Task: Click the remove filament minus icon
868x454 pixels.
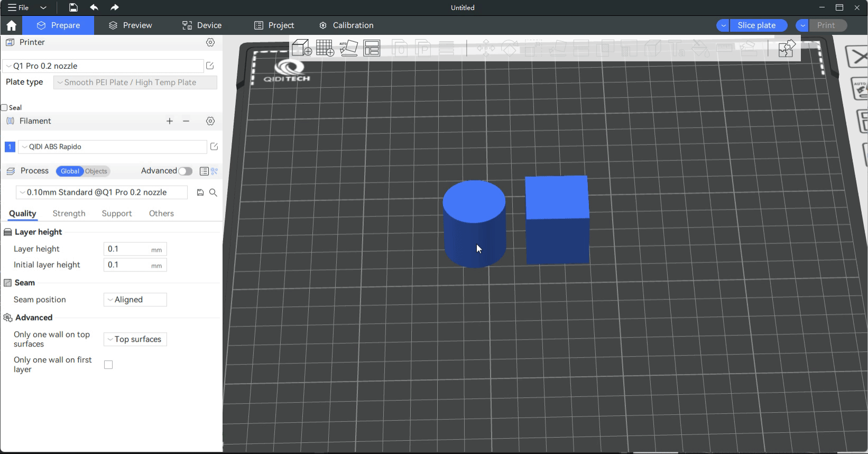Action: pyautogui.click(x=186, y=121)
